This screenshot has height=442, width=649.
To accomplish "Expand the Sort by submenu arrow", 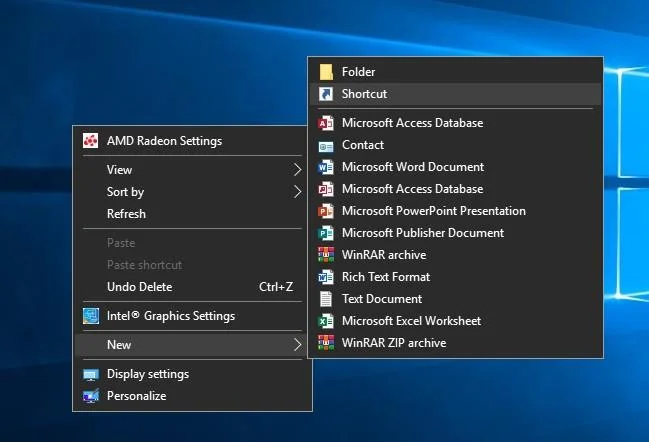I will (297, 192).
